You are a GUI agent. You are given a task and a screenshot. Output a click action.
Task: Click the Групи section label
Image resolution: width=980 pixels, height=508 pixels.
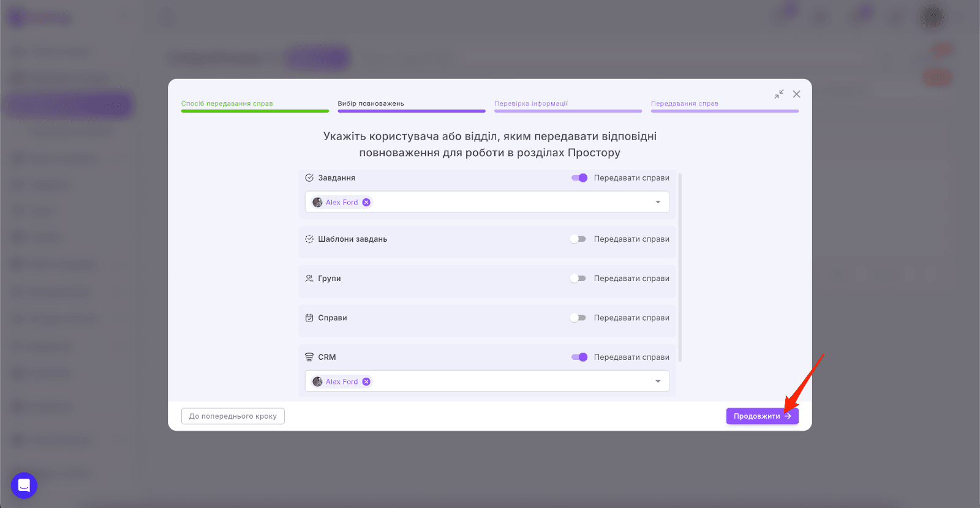tap(330, 278)
